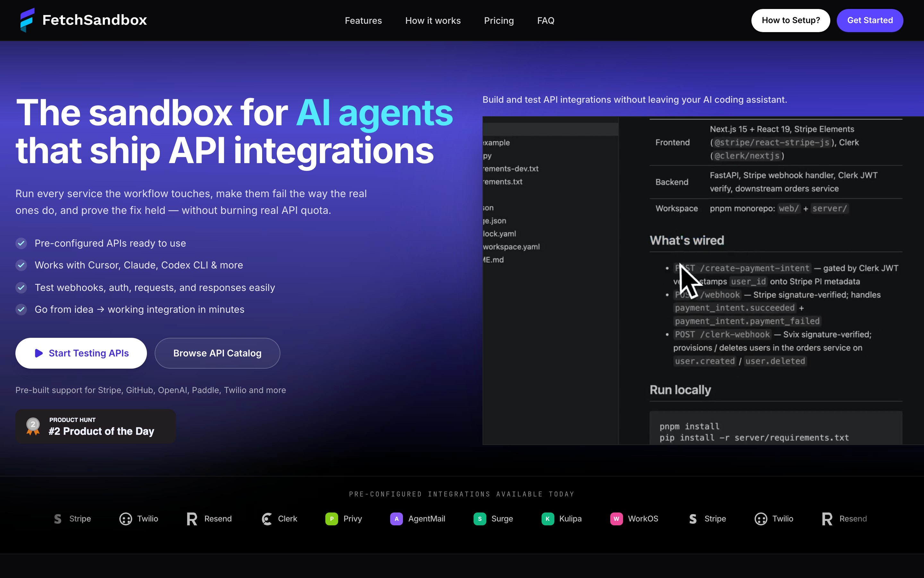Click the first Resend R logo icon
Image resolution: width=924 pixels, height=578 pixels.
192,519
